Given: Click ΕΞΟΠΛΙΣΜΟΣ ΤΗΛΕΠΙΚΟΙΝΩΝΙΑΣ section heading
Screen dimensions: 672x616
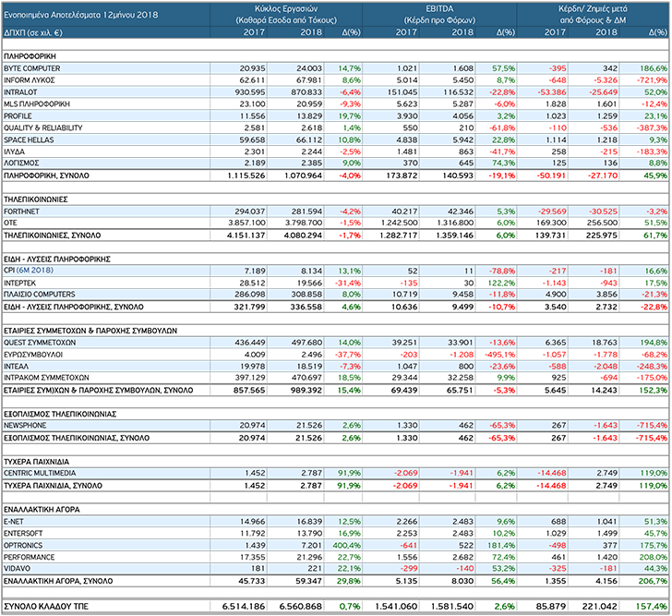Looking at the screenshot, I should 60,414.
